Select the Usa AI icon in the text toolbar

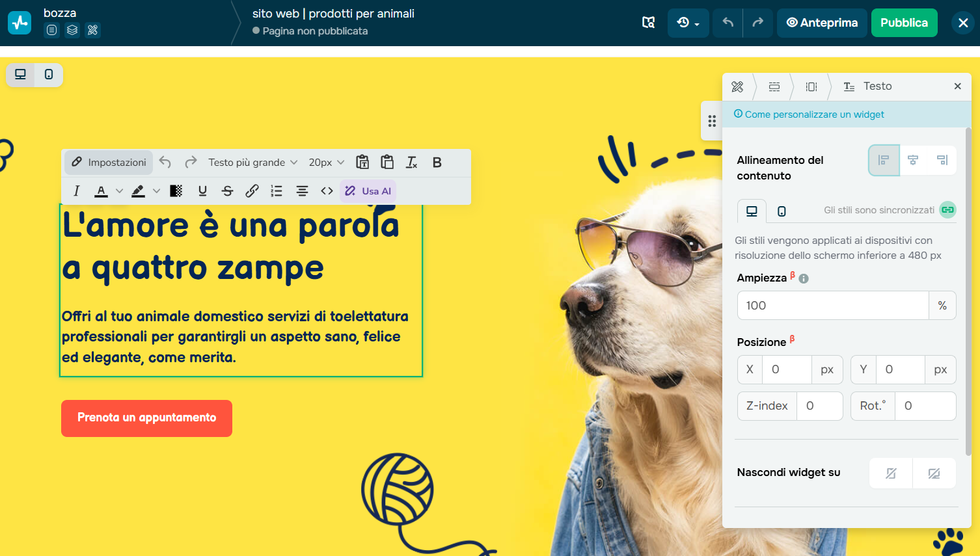click(x=368, y=191)
